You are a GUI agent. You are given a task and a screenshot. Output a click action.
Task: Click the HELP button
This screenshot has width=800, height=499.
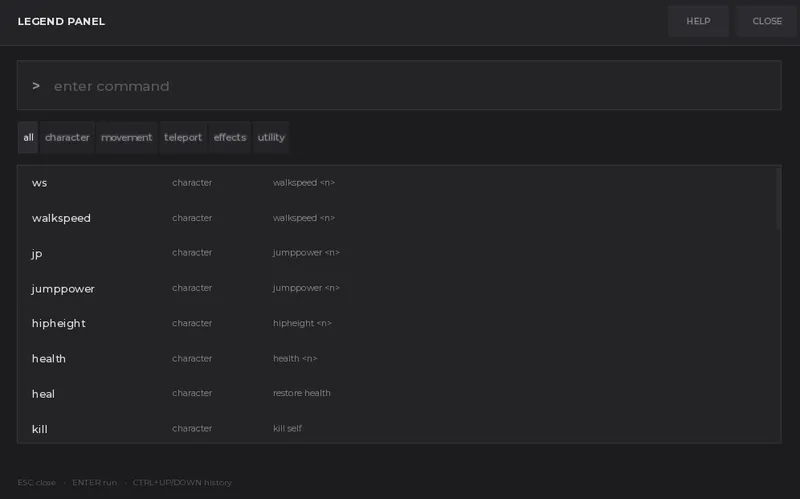click(x=698, y=21)
